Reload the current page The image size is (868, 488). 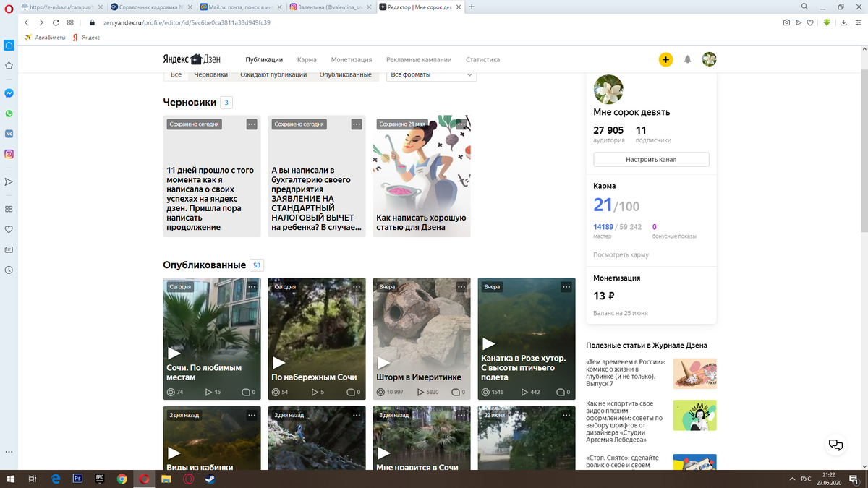pyautogui.click(x=55, y=22)
